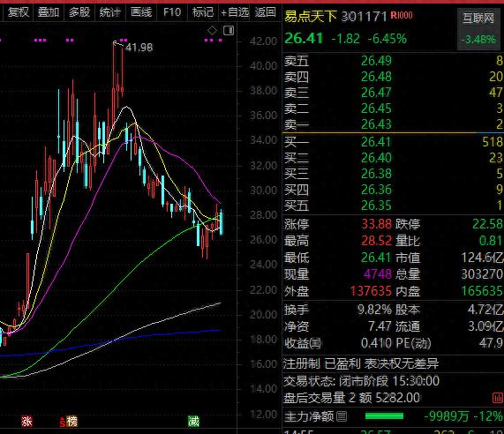Viewport: 504px width, 434px height.
Task: Click the current price 26.41 header
Action: click(x=304, y=39)
